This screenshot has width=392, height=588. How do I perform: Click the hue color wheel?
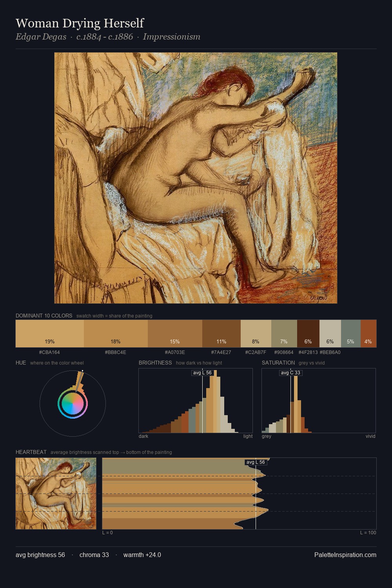tap(73, 403)
